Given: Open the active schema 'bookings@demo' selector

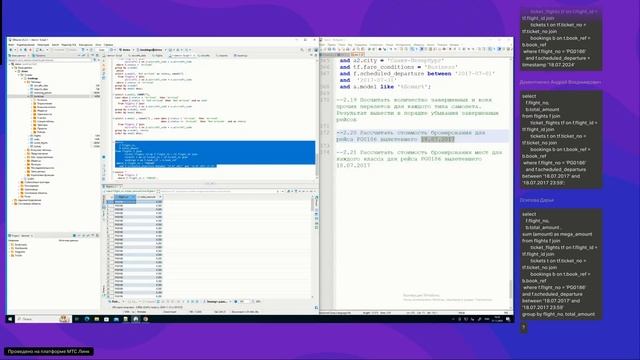Looking at the screenshot, I should [151, 50].
